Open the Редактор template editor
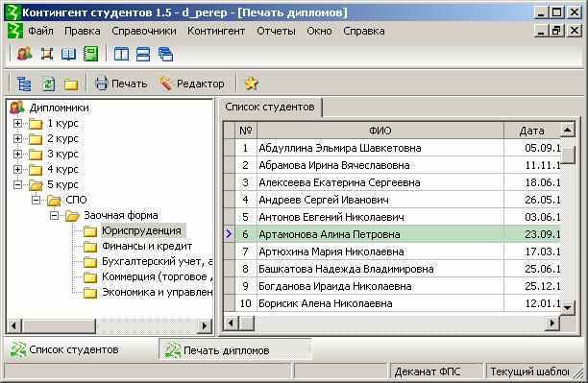This screenshot has height=383, width=588. click(191, 84)
